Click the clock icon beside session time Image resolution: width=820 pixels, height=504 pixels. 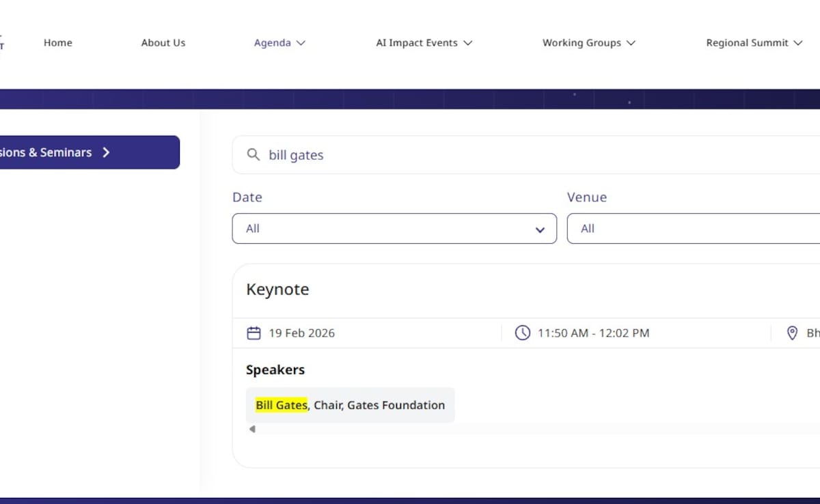[522, 333]
